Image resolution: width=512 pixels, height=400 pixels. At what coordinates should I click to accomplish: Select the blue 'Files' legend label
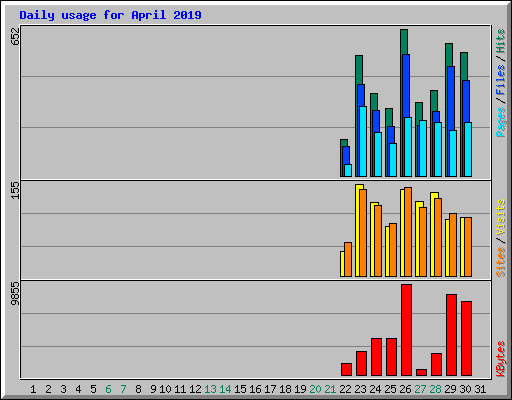(x=501, y=80)
